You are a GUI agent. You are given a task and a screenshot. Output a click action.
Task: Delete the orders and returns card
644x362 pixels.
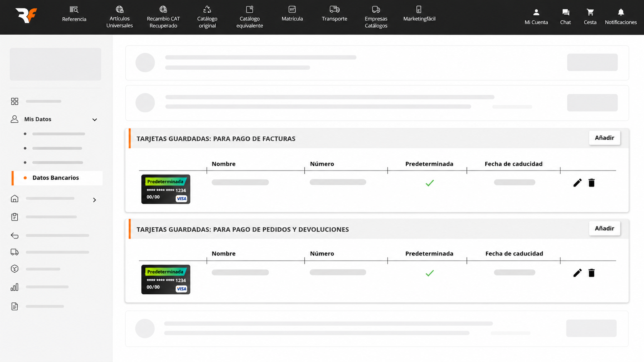click(x=592, y=273)
